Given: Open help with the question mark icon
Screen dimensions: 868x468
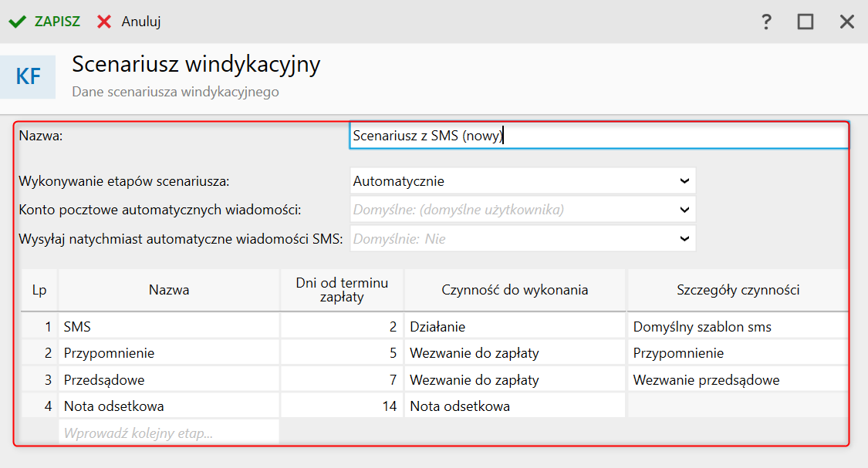Looking at the screenshot, I should pyautogui.click(x=766, y=22).
